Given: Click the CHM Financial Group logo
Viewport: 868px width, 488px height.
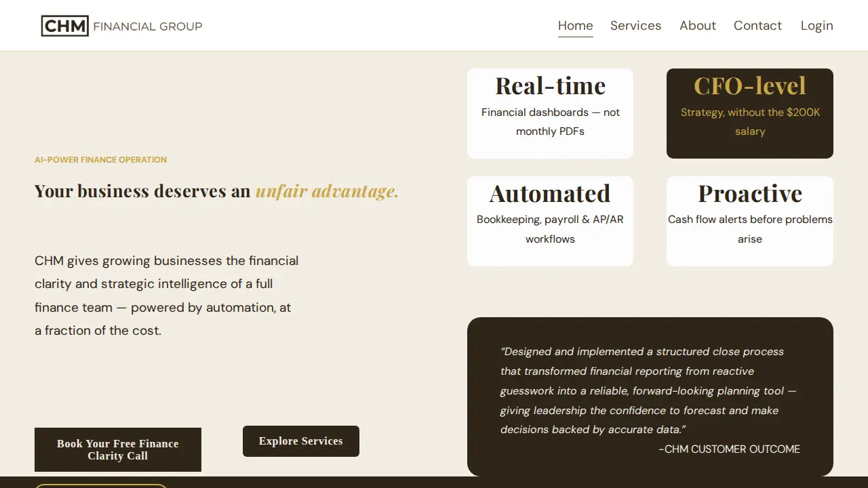Looking at the screenshot, I should (121, 26).
